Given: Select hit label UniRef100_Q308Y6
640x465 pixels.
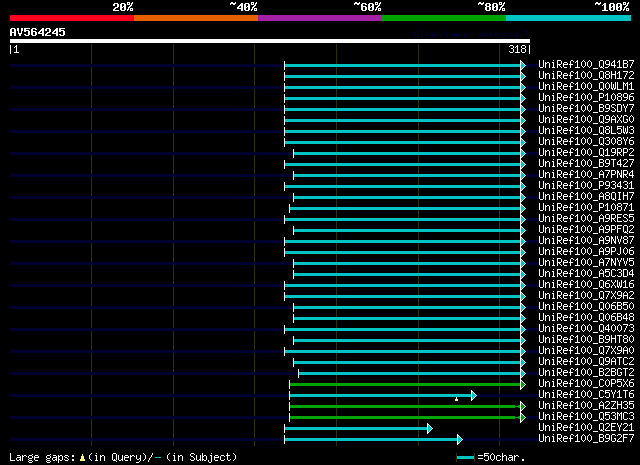Looking at the screenshot, I should pyautogui.click(x=586, y=141).
